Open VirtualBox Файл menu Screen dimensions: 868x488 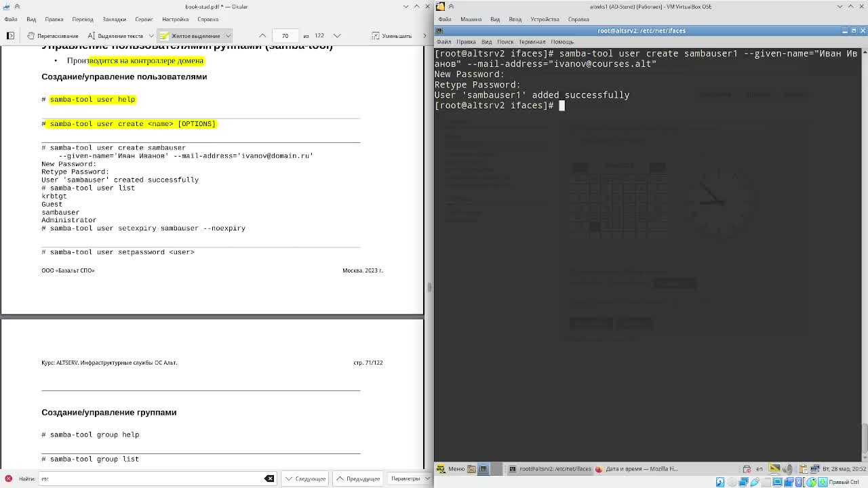445,19
